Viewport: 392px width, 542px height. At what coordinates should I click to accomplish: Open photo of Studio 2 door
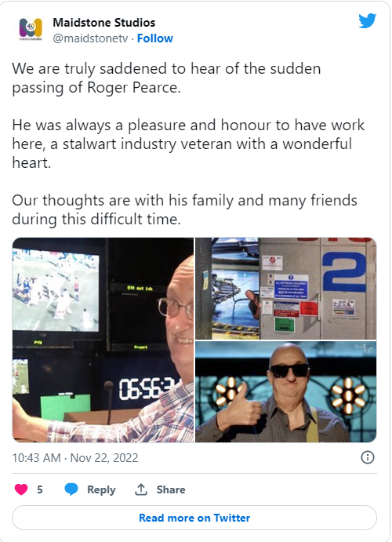(x=286, y=289)
